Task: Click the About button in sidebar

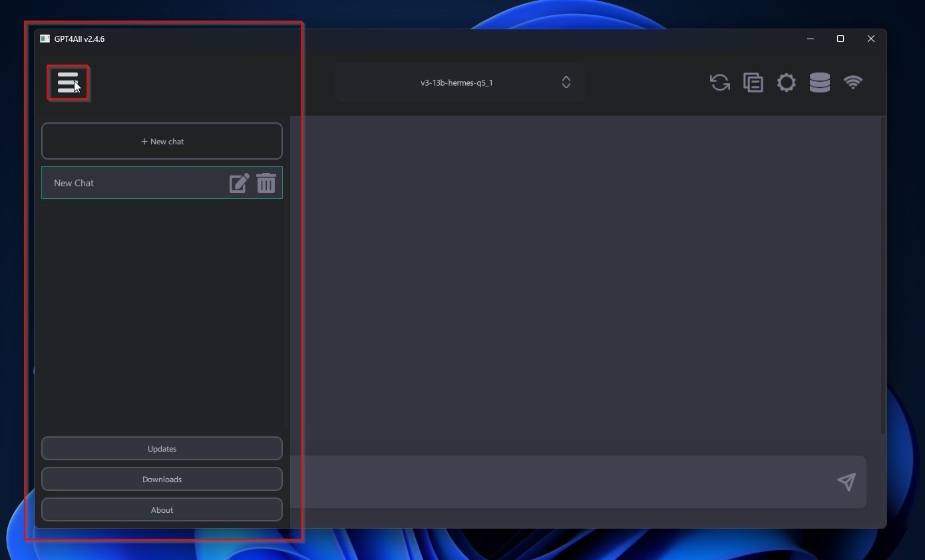Action: (162, 509)
